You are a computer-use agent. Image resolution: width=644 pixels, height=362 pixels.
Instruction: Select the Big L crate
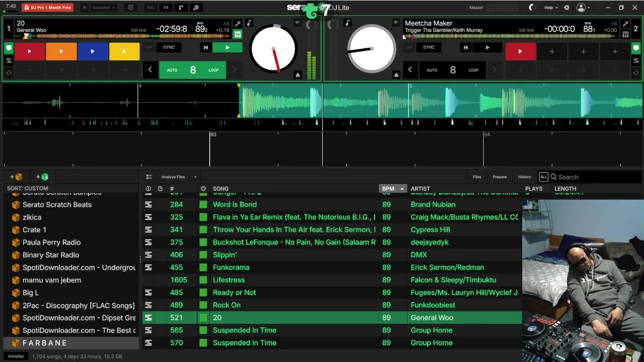(x=70, y=293)
